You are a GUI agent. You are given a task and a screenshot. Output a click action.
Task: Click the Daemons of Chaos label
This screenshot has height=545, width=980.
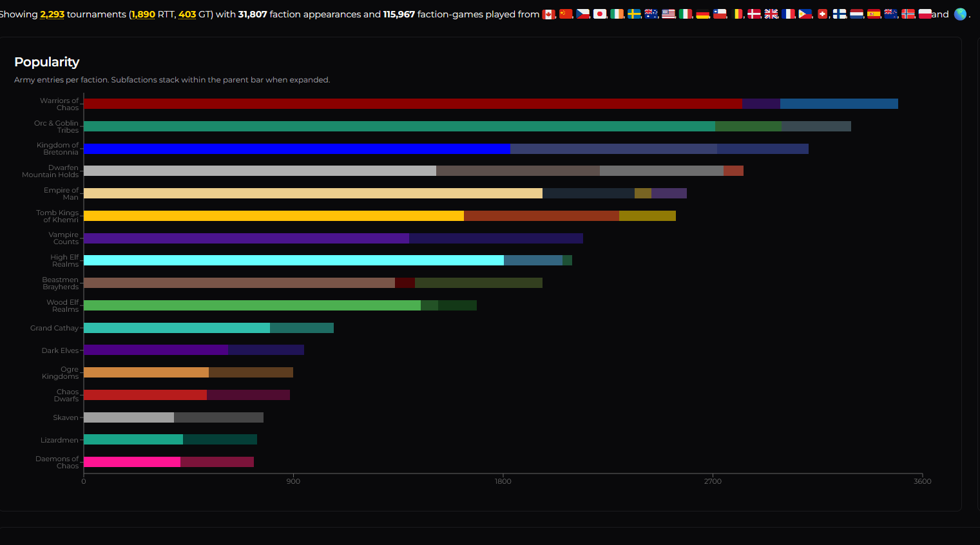[x=57, y=463]
